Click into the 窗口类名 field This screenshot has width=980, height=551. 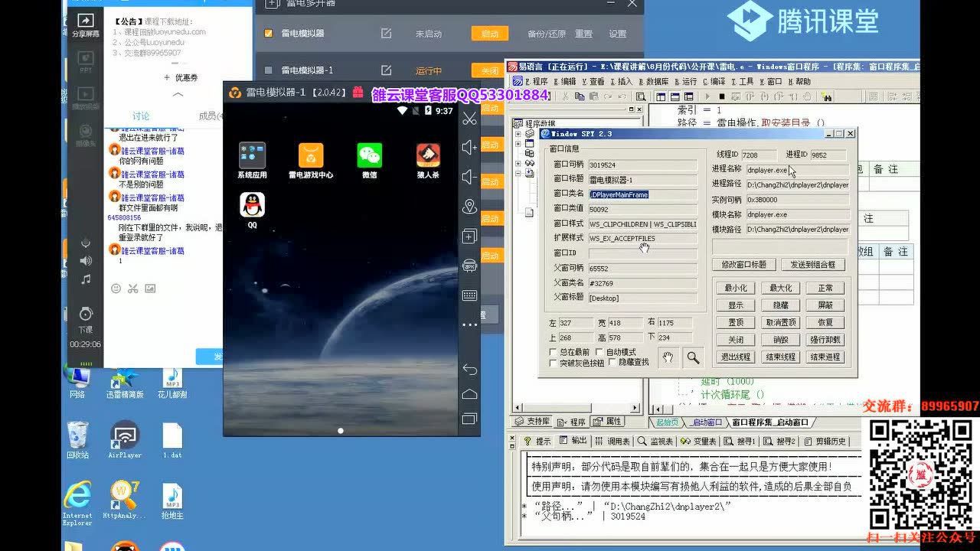point(642,194)
